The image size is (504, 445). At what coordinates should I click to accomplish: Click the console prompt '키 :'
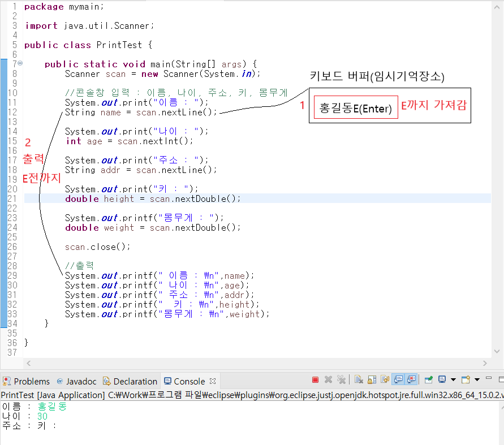(x=47, y=426)
